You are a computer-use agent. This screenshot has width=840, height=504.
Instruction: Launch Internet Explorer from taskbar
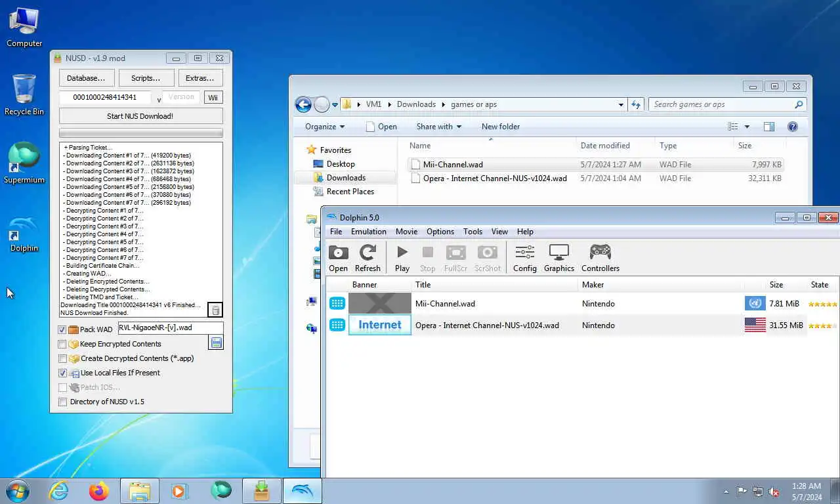click(x=59, y=491)
